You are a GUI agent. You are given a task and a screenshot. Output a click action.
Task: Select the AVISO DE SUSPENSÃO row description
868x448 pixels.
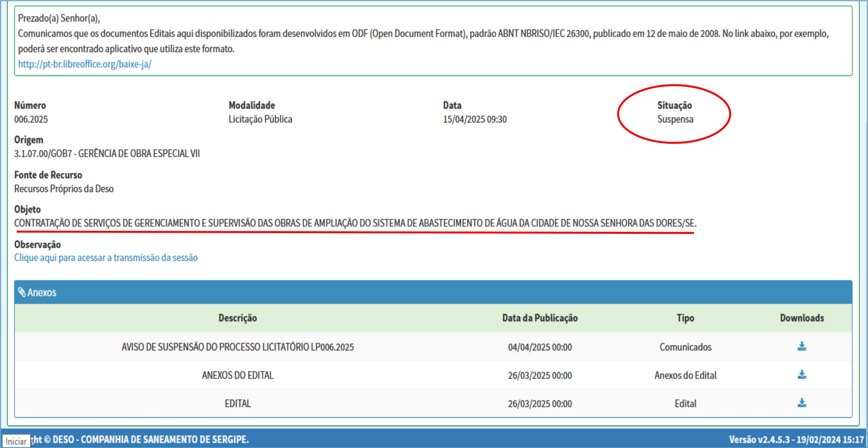pos(237,347)
